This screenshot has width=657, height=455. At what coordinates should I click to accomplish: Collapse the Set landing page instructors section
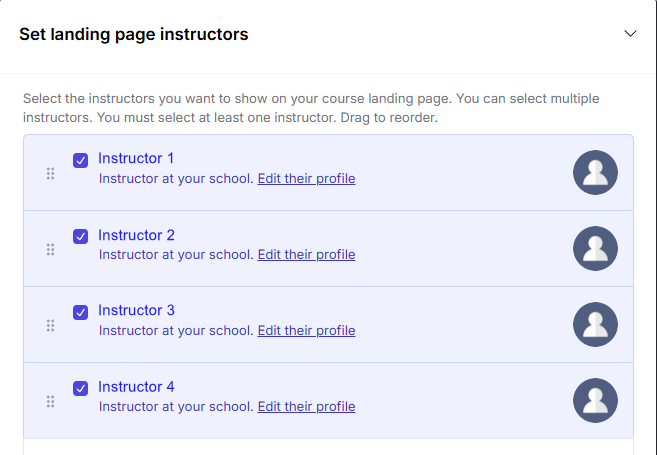click(x=630, y=34)
